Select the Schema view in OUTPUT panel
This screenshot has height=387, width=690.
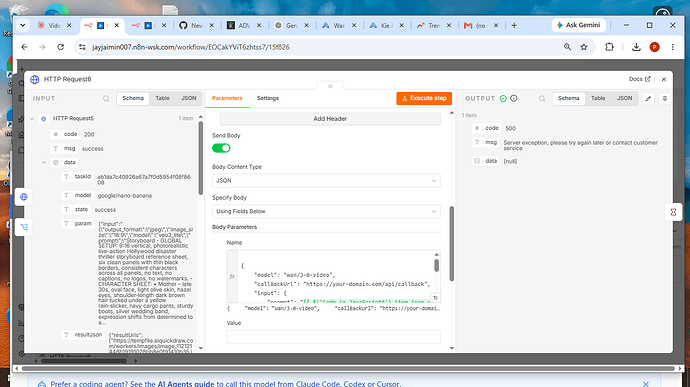click(x=569, y=98)
